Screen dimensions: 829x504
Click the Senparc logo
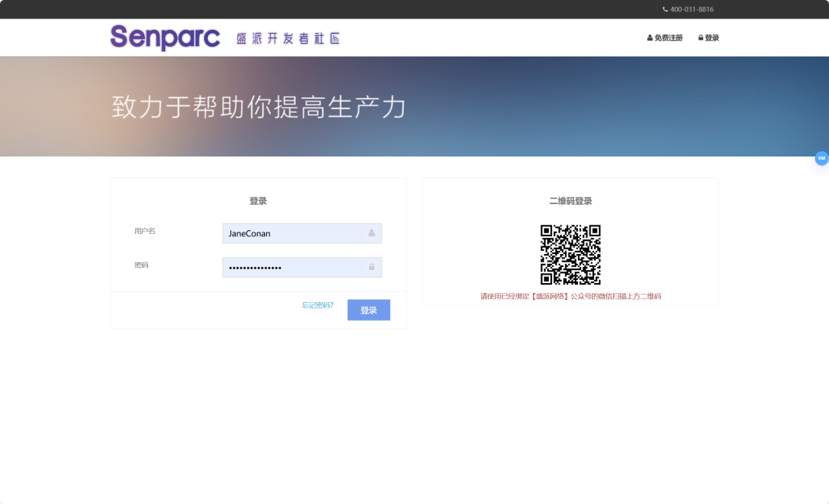tap(165, 37)
